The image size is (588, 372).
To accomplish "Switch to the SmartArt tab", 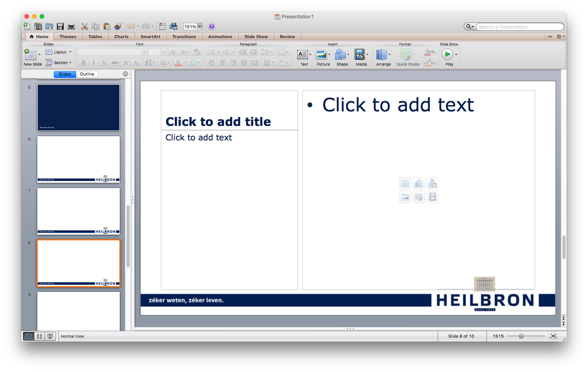I will click(150, 37).
